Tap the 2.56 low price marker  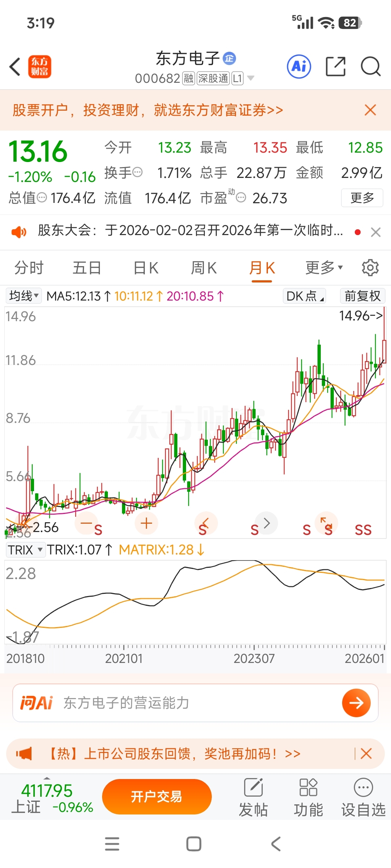(45, 527)
